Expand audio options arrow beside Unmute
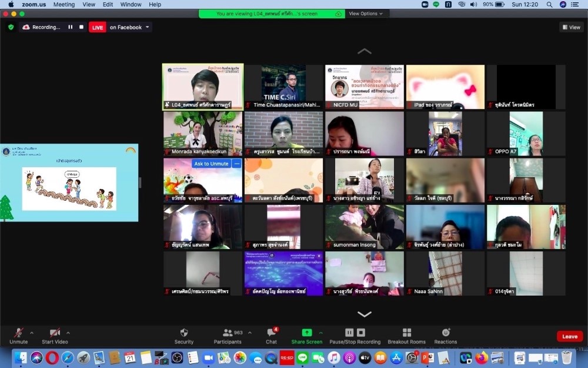The height and width of the screenshot is (368, 588). [32, 333]
